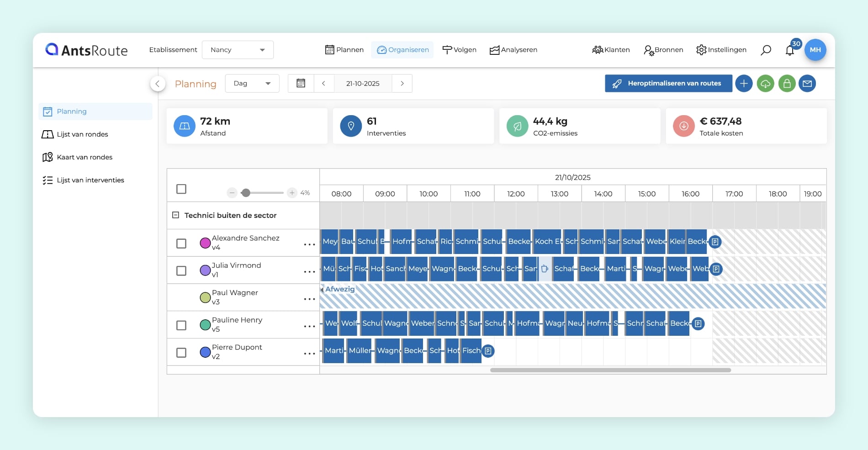
Task: Click the search magnifier icon
Action: pyautogui.click(x=766, y=50)
